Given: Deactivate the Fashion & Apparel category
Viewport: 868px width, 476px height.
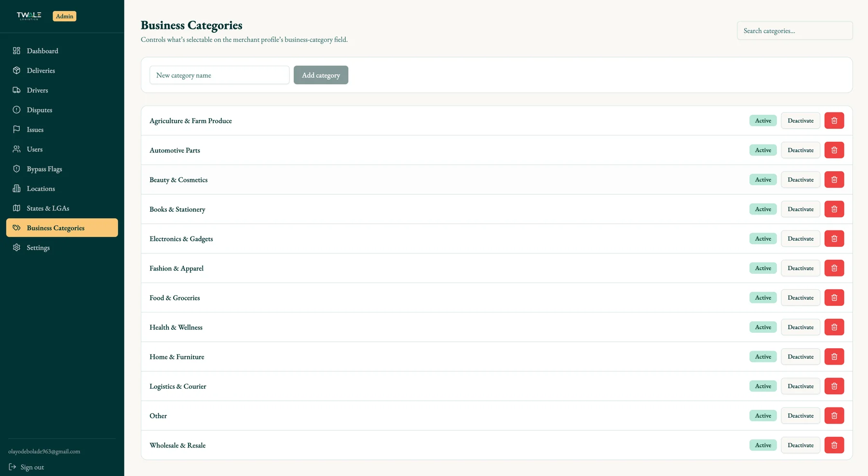Looking at the screenshot, I should tap(800, 268).
